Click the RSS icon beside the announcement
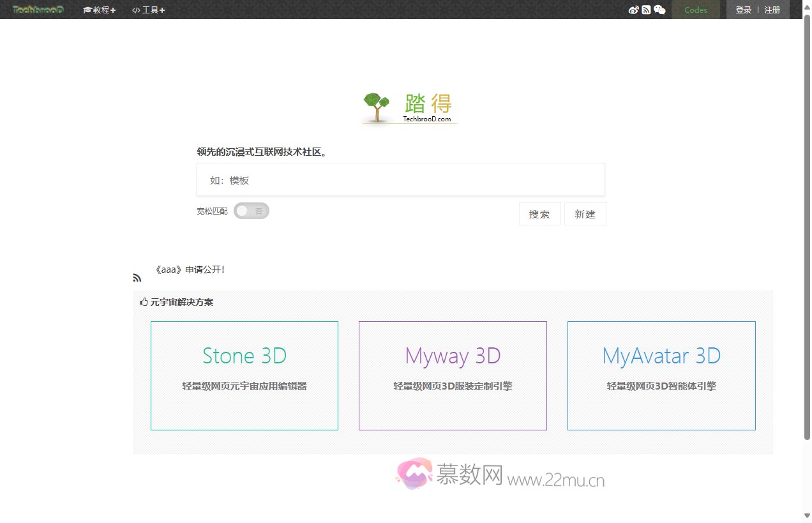This screenshot has width=812, height=523. 137,278
